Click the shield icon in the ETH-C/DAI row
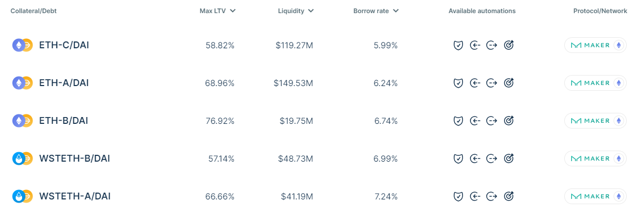644x222 pixels. pos(458,45)
